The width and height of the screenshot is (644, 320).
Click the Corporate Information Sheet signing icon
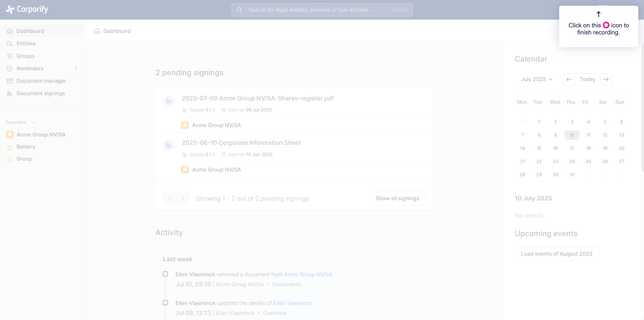click(x=169, y=146)
